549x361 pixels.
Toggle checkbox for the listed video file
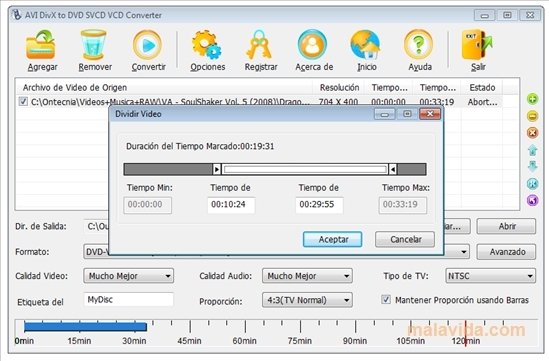click(23, 102)
